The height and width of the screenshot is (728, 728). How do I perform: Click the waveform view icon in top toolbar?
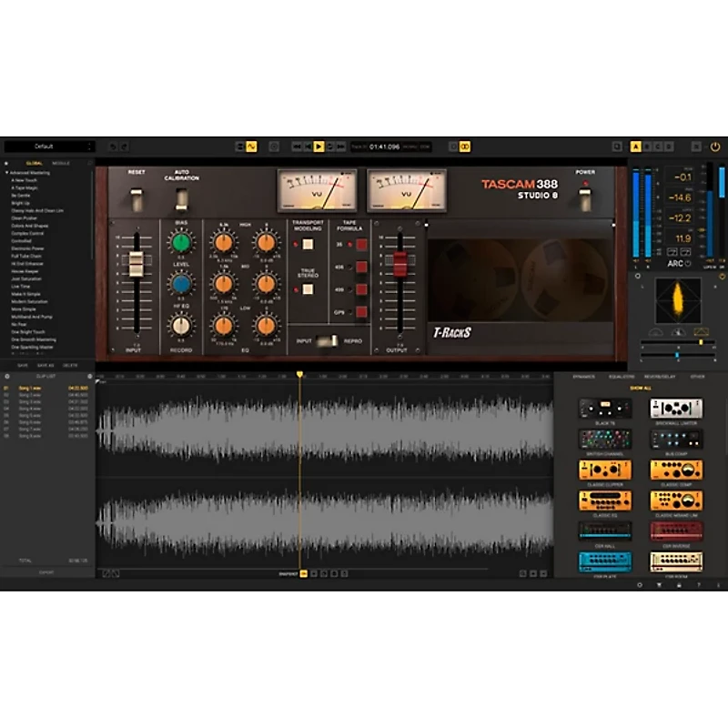[250, 146]
